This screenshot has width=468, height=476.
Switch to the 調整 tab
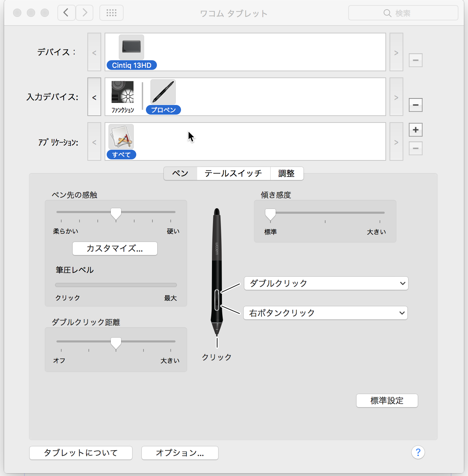[287, 173]
